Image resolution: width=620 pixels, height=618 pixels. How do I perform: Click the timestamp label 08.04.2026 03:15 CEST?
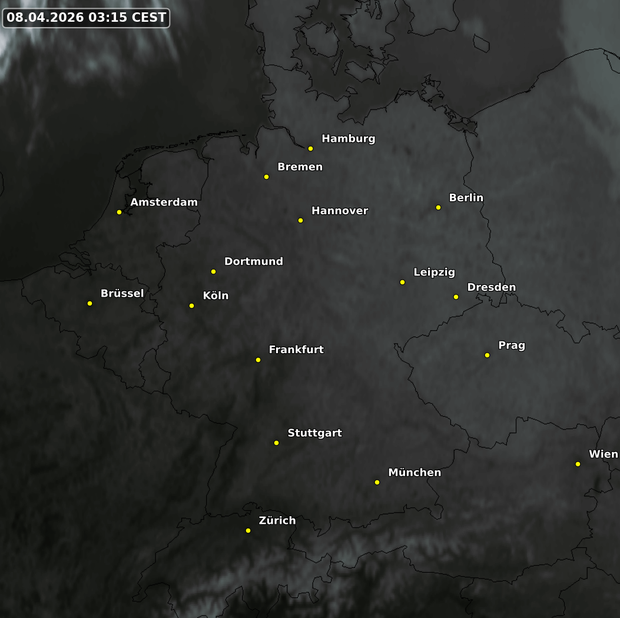click(x=87, y=18)
